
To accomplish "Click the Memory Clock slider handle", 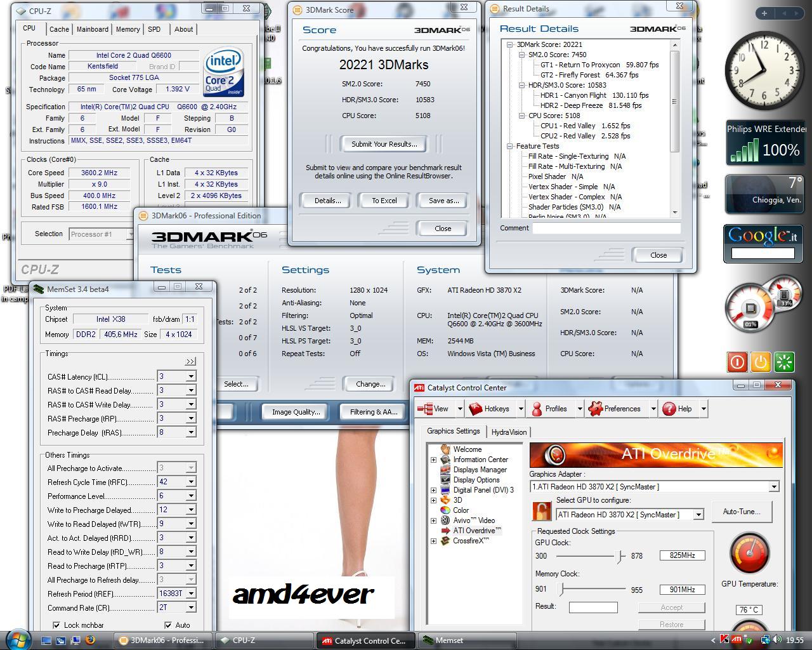I will [x=561, y=590].
